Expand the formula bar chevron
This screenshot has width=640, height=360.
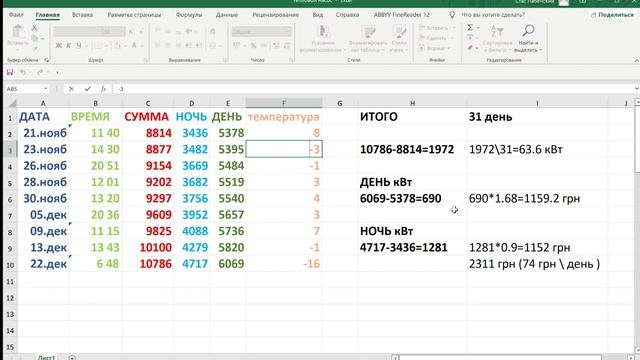(x=636, y=89)
